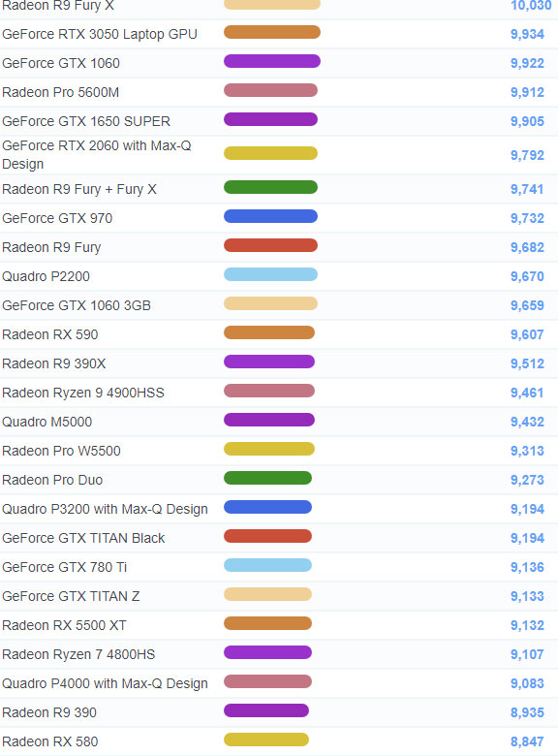558x756 pixels.
Task: Click the 9,083 score value
Action: 527,683
